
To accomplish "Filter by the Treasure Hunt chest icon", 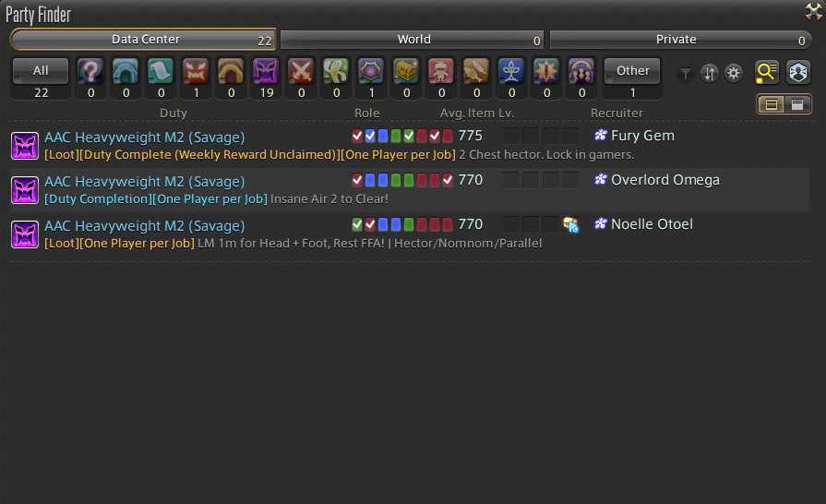I will point(406,71).
